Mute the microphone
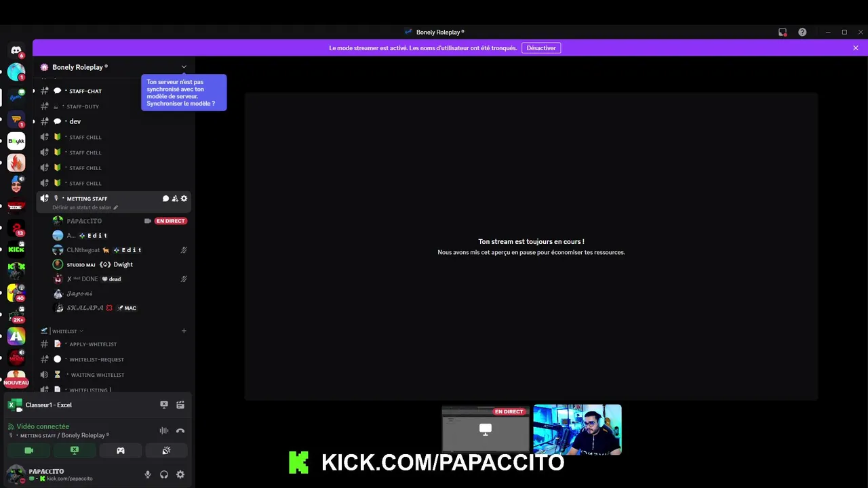Screen dimensions: 868x488 148,474
